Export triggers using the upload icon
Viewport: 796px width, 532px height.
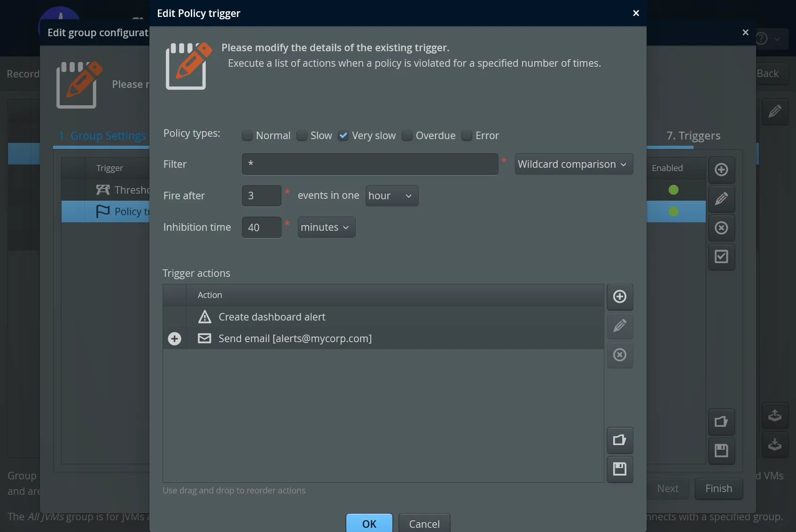[775, 415]
